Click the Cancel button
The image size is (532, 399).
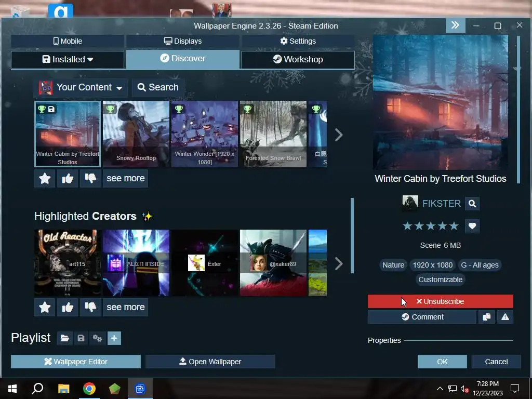coord(496,362)
